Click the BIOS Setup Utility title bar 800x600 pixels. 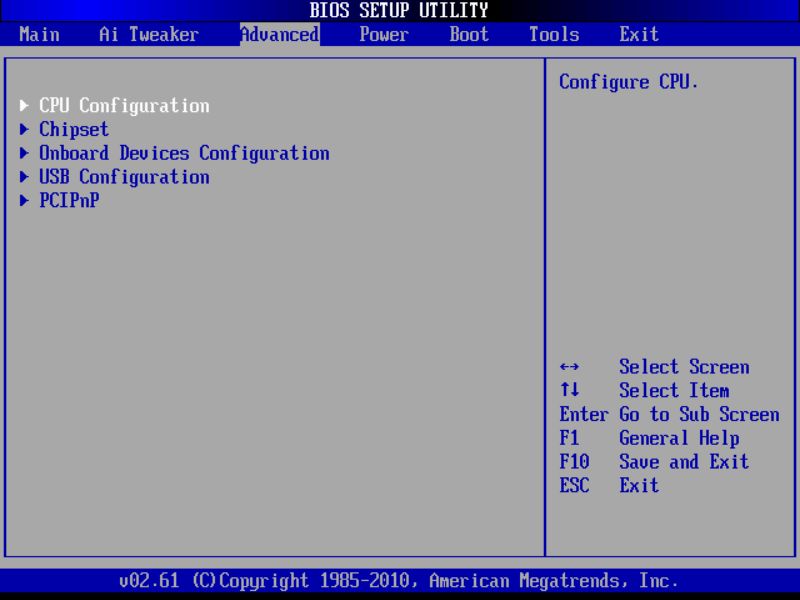point(400,10)
